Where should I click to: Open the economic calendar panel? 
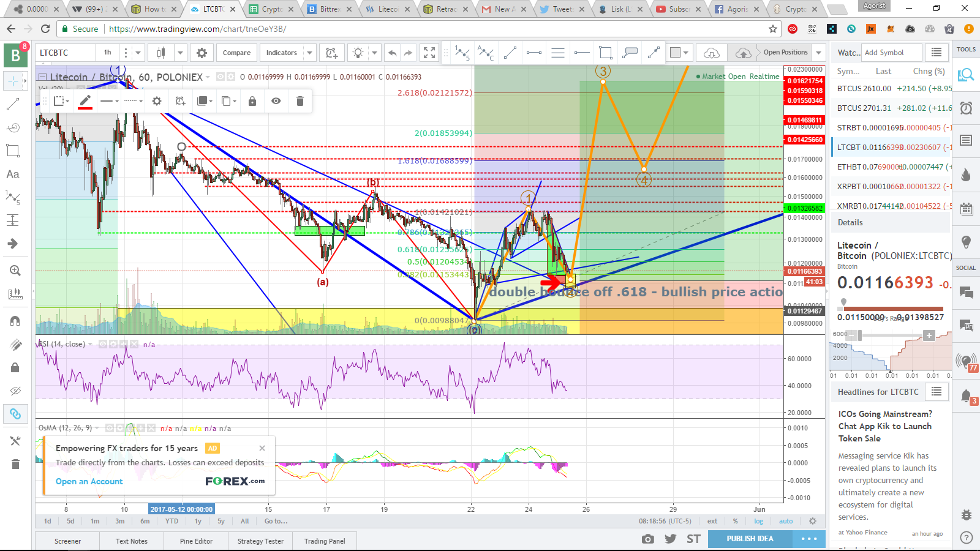click(x=966, y=209)
